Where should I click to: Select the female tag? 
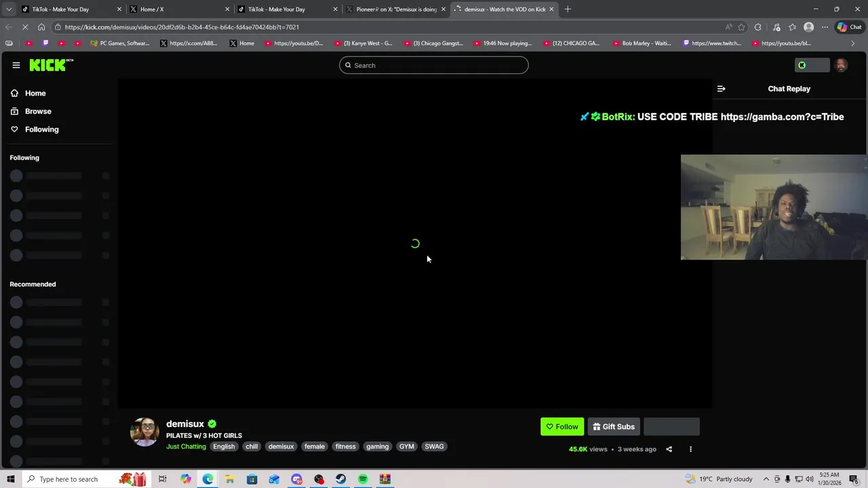(314, 447)
